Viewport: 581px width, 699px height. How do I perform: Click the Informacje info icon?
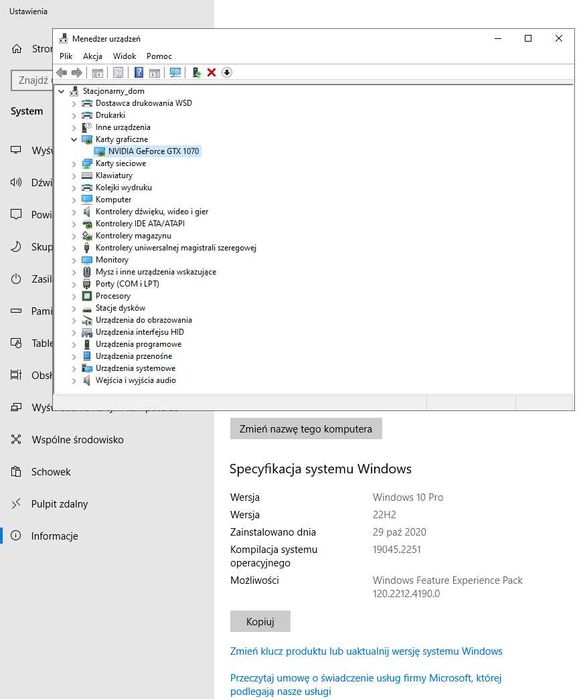pyautogui.click(x=16, y=535)
